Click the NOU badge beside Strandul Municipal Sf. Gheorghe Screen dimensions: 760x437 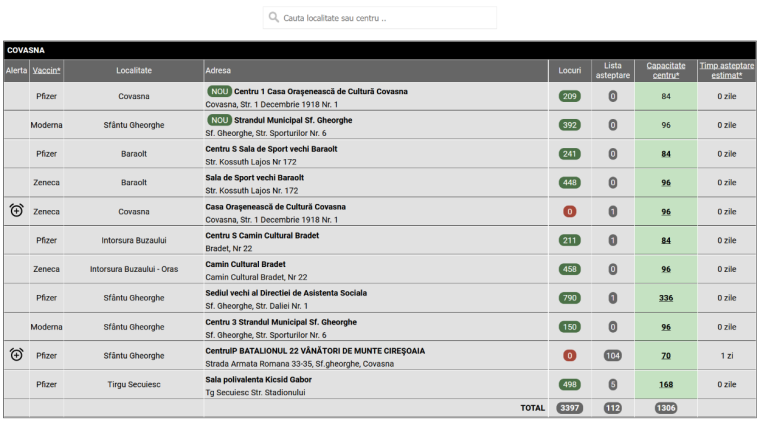coord(218,120)
